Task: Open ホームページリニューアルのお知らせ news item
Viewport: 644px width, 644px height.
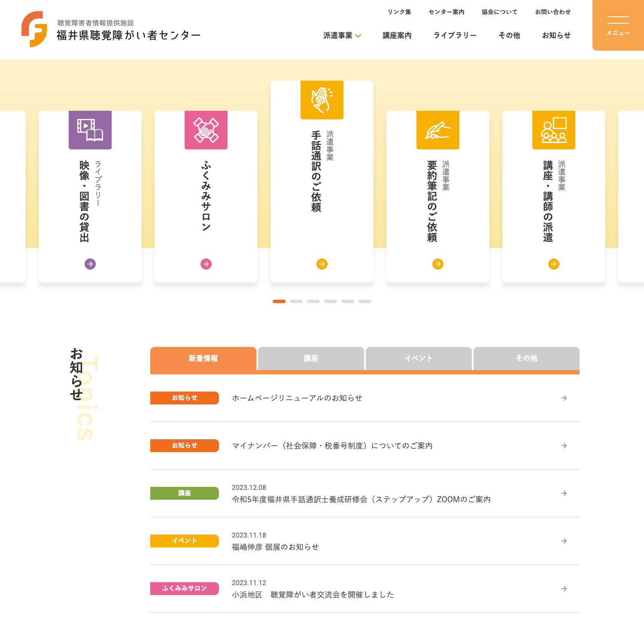Action: tap(297, 398)
